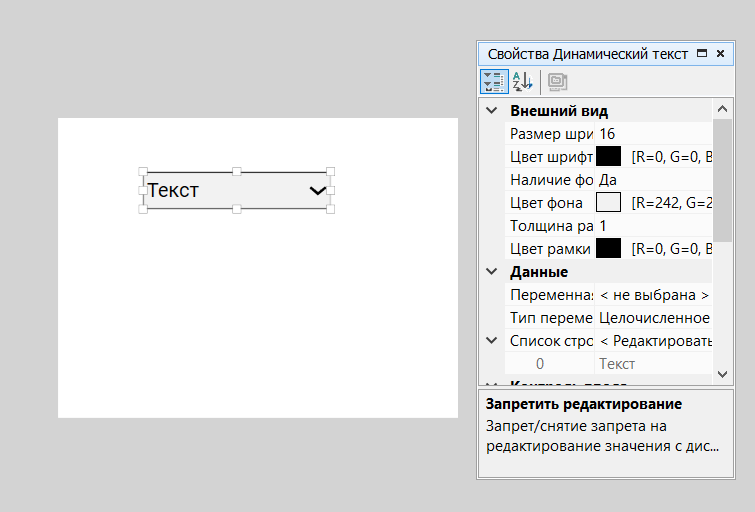The height and width of the screenshot is (512, 755).
Task: Select the border color swatch
Action: [608, 249]
